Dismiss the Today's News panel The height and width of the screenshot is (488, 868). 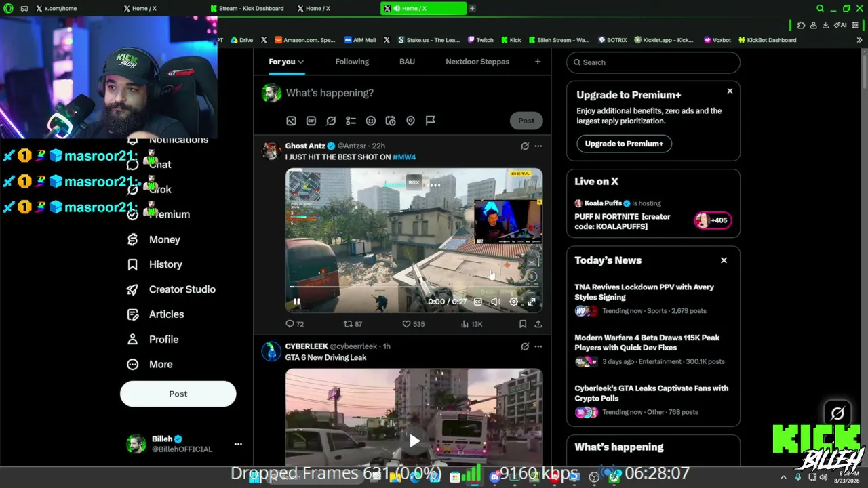(724, 260)
